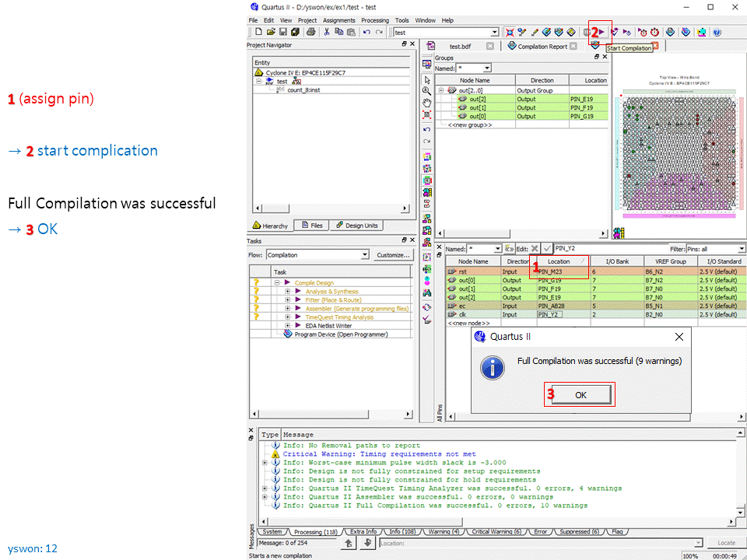Select the zoom magnifier tool
The height and width of the screenshot is (560, 747).
427,92
